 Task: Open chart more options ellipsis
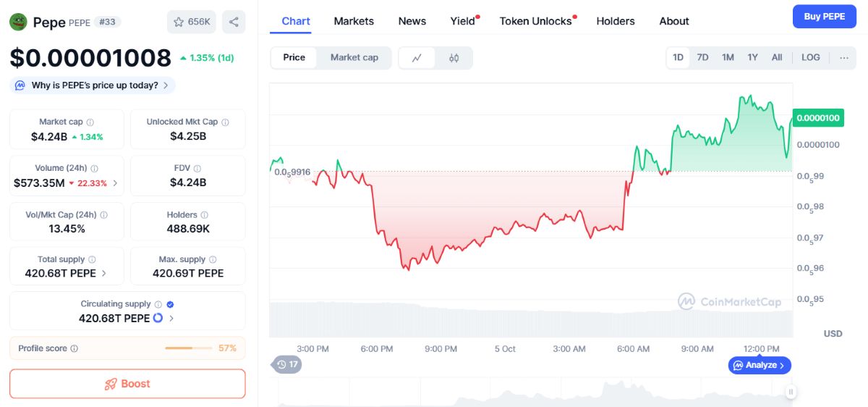[844, 57]
